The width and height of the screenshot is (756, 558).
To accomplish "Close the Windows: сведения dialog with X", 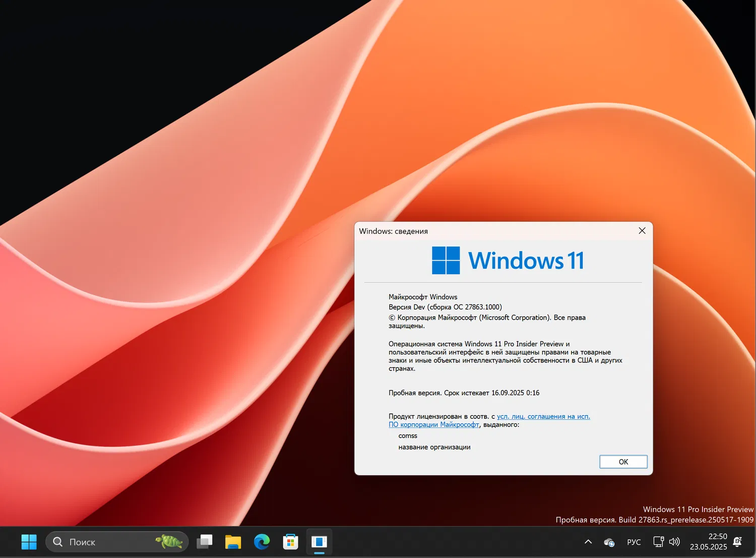I will 642,230.
